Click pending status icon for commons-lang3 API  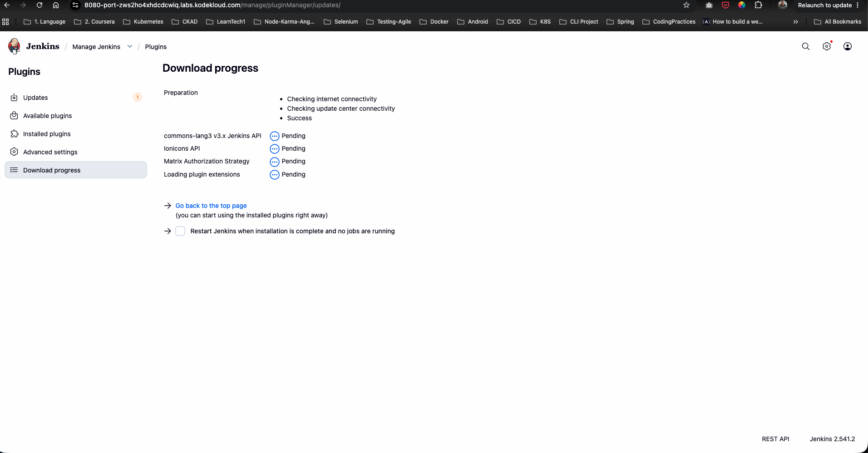click(x=274, y=136)
